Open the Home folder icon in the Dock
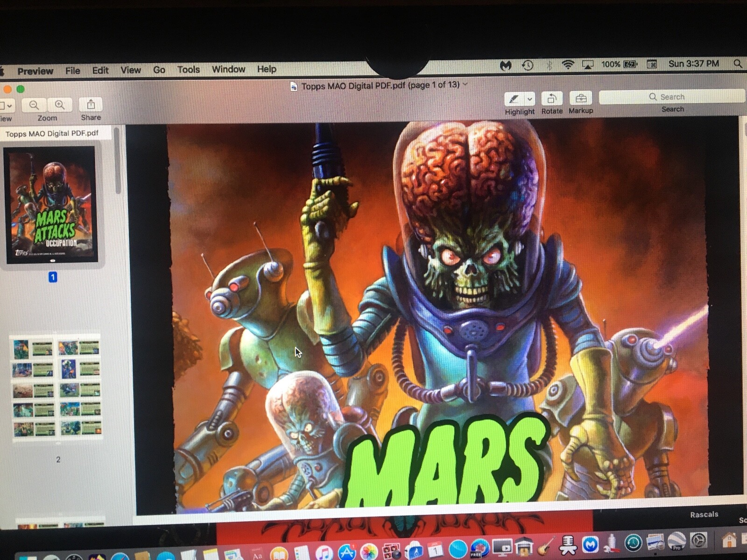Screen dimensions: 747x560 coord(729,540)
